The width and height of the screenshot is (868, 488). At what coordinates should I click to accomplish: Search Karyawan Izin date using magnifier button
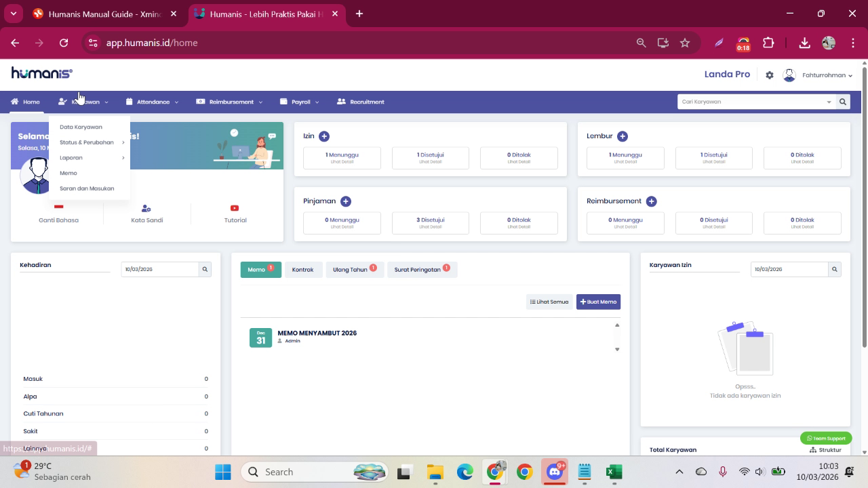click(x=835, y=269)
